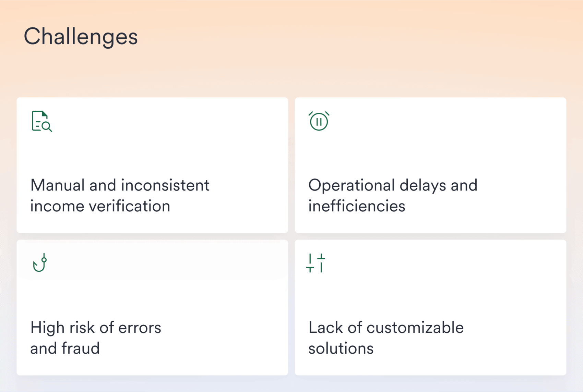Click the word "inefficiencies"

tap(357, 206)
